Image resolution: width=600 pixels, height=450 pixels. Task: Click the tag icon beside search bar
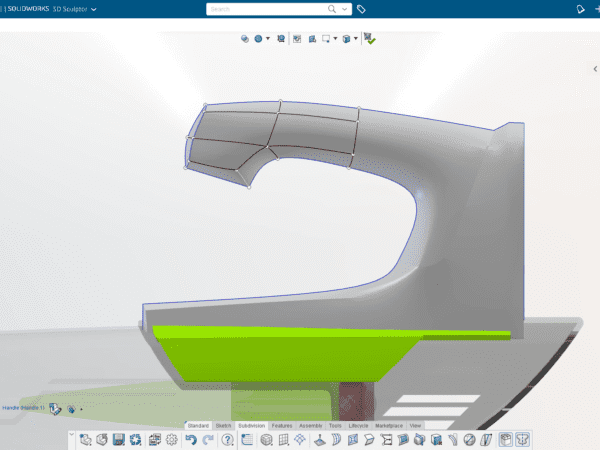pos(362,9)
